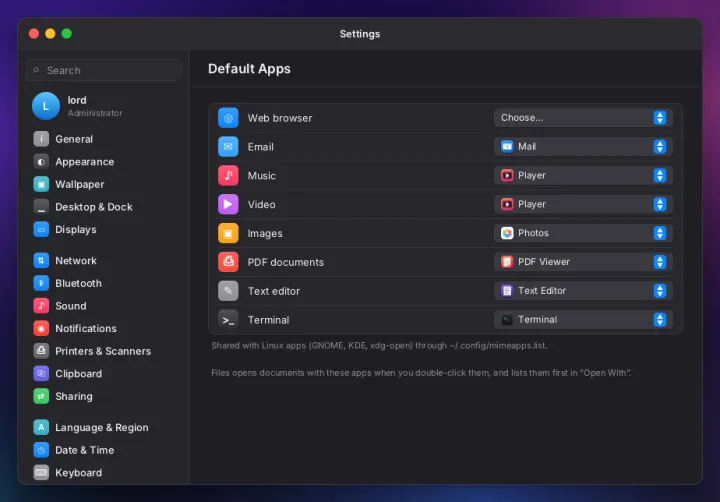Image resolution: width=720 pixels, height=502 pixels.
Task: Click the General sidebar icon
Action: pos(41,139)
